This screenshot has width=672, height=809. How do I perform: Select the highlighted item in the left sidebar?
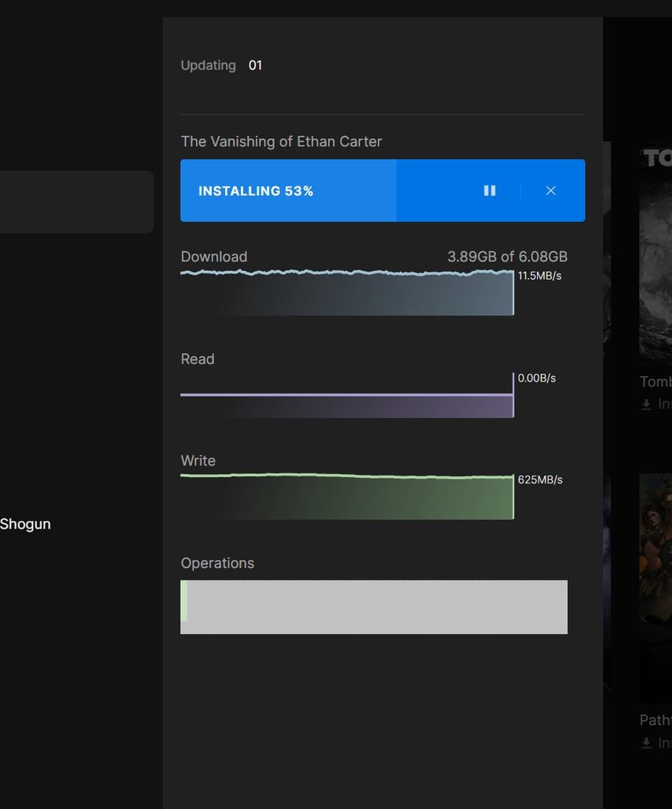pos(77,201)
